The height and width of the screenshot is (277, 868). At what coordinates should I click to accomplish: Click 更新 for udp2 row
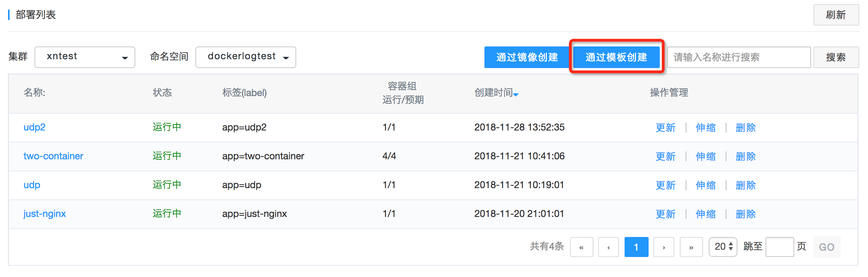665,128
